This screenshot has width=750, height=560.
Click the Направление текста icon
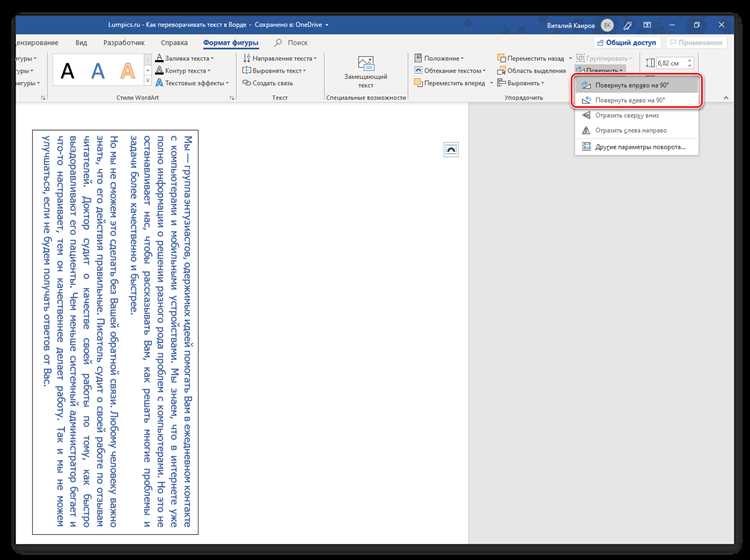(x=247, y=58)
